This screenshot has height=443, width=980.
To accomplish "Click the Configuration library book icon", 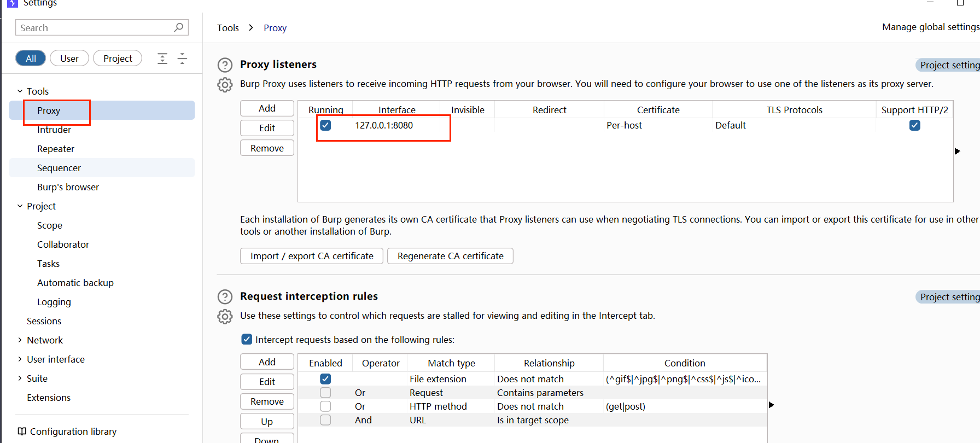I will tap(22, 432).
